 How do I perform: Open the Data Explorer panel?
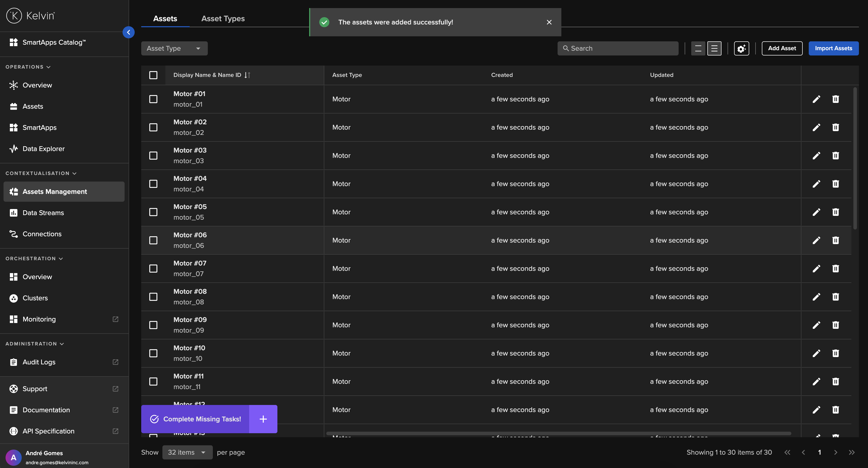pos(43,148)
